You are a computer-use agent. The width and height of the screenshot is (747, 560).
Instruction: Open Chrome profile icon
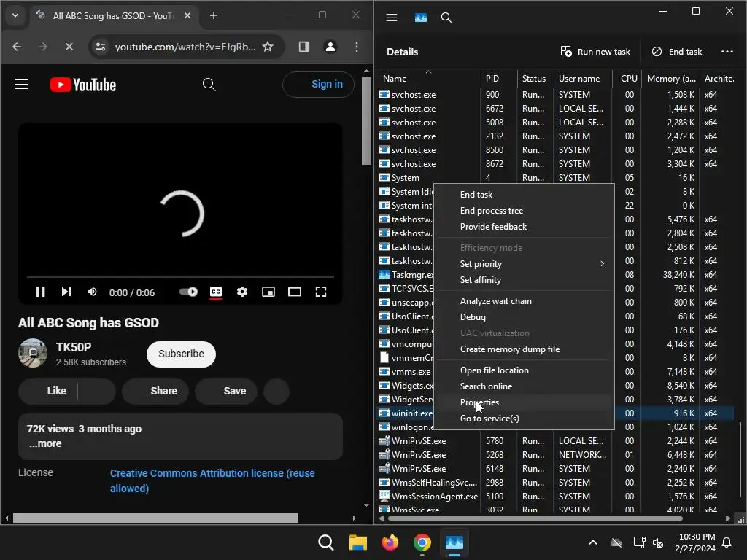pos(330,47)
